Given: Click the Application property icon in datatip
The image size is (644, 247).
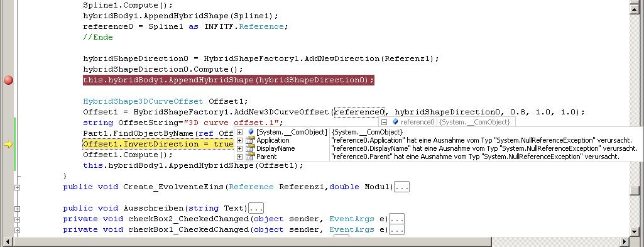Looking at the screenshot, I should tap(250, 140).
